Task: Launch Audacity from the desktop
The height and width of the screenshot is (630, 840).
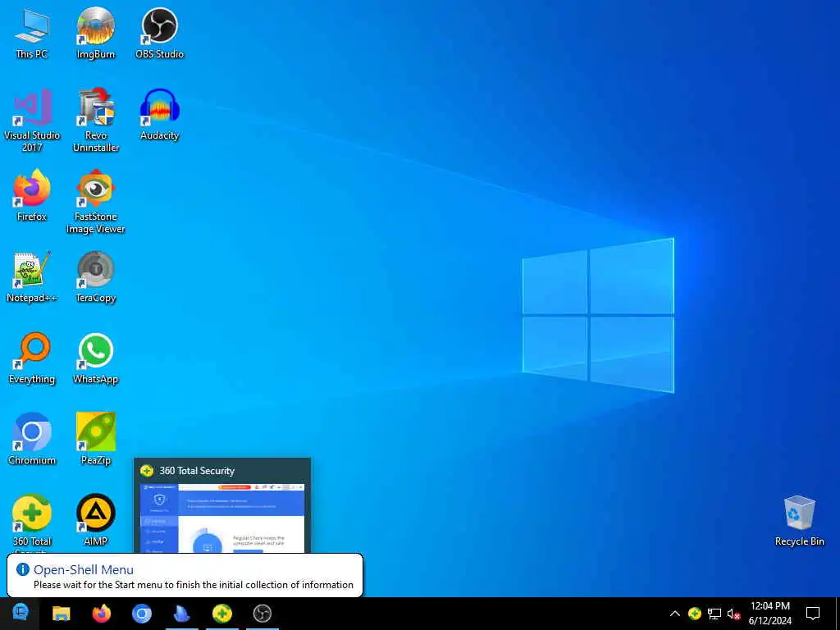Action: coord(159,115)
